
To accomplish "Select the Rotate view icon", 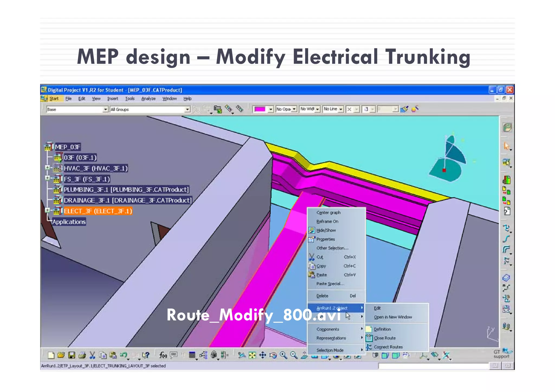I will tap(273, 355).
